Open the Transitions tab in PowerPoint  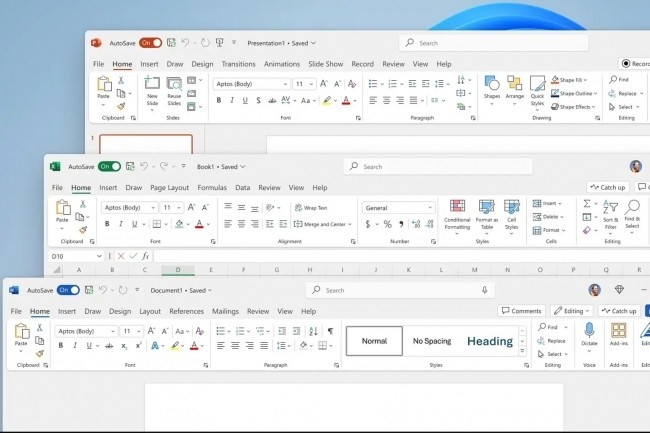click(x=238, y=64)
